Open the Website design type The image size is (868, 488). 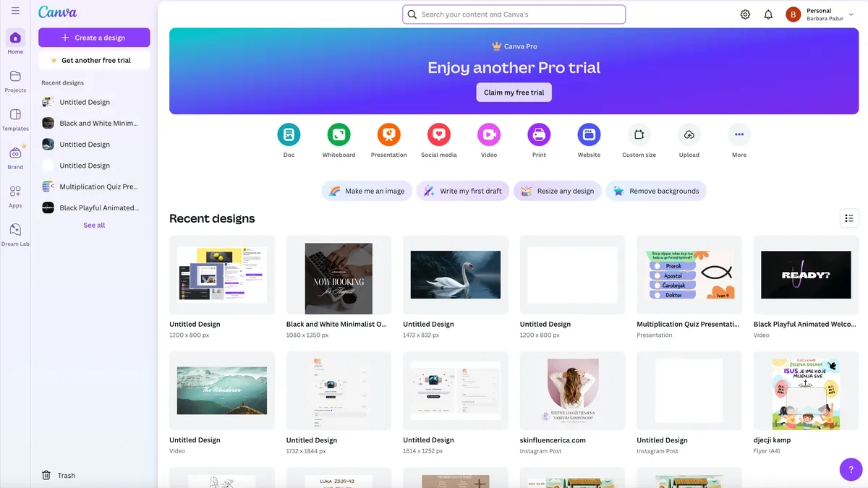pyautogui.click(x=588, y=134)
